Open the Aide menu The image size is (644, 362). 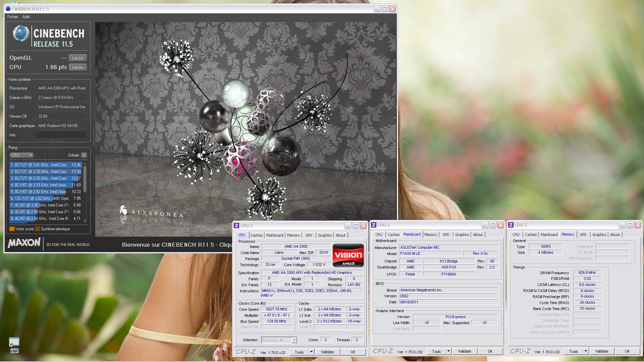click(26, 17)
